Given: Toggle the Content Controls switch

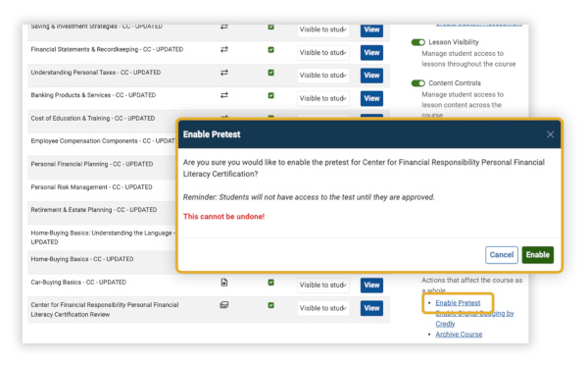Looking at the screenshot, I should 418,83.
